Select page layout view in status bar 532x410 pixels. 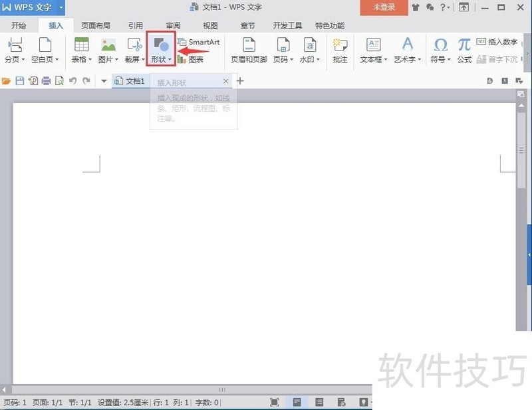[x=297, y=402]
